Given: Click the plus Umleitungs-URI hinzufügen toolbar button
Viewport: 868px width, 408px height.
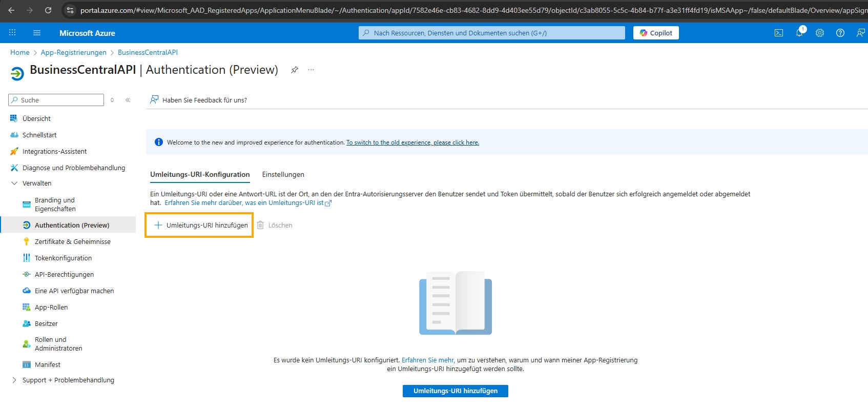Looking at the screenshot, I should pos(201,225).
